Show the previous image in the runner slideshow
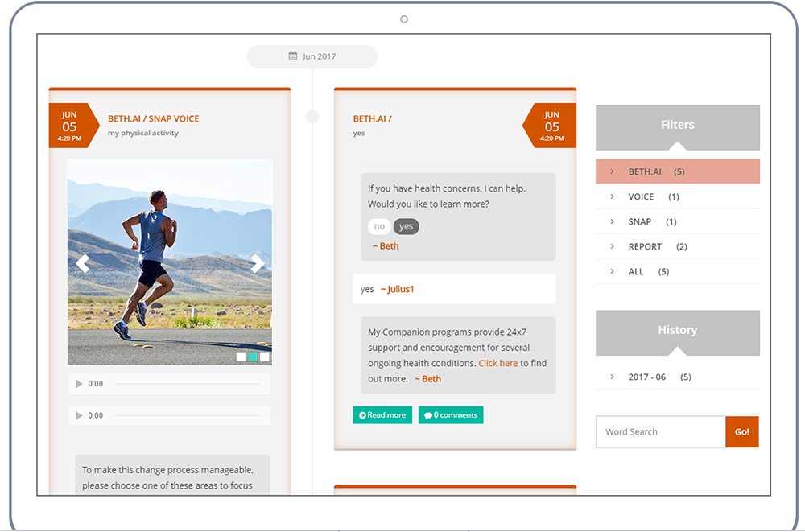805x532 pixels. [x=83, y=263]
